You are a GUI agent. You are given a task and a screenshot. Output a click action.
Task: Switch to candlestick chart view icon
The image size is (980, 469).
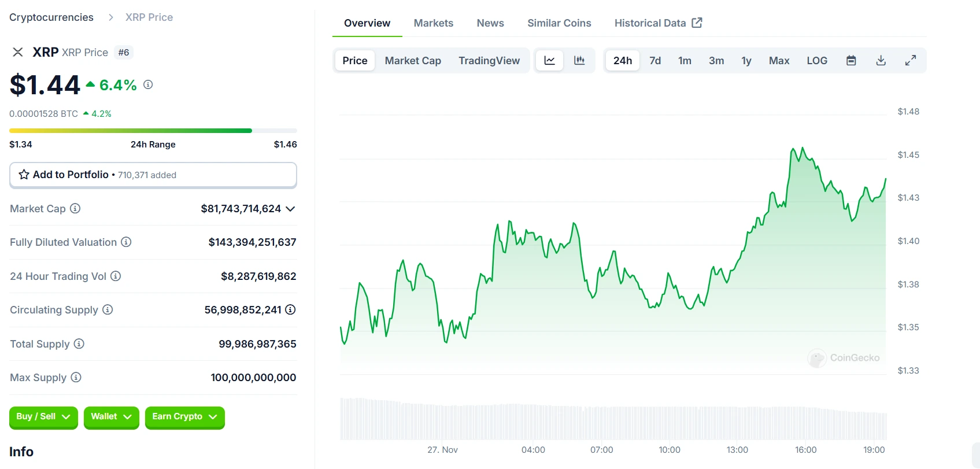579,60
